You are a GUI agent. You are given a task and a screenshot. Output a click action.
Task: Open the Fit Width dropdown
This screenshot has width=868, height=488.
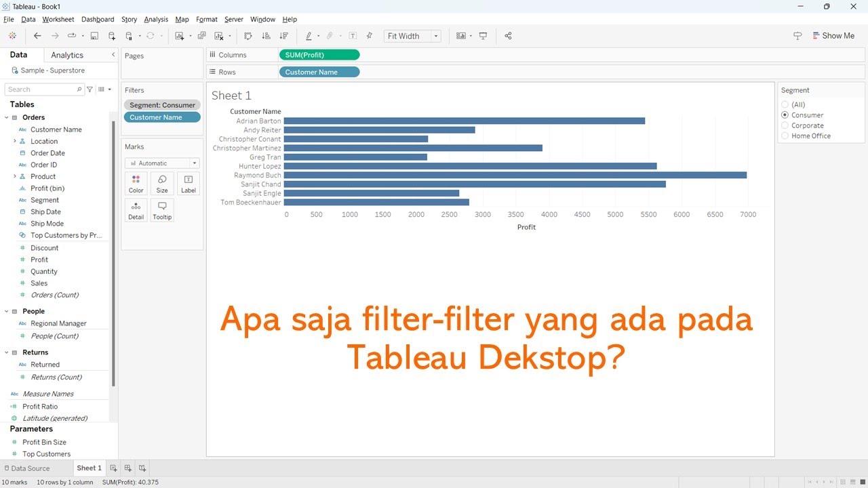point(412,36)
